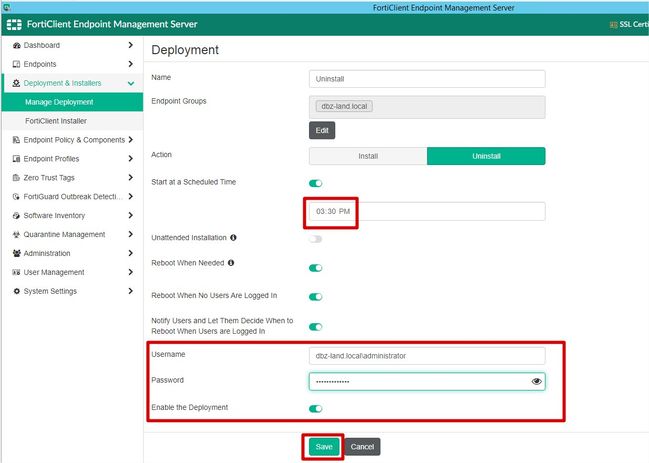Image resolution: width=649 pixels, height=463 pixels.
Task: Expand Endpoint Policy & Components chevron
Action: (131, 139)
